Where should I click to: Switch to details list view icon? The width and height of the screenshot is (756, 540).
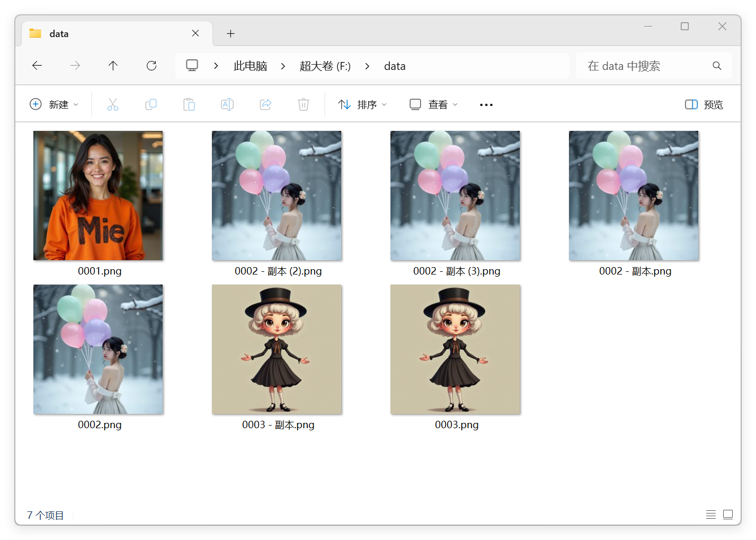click(711, 514)
